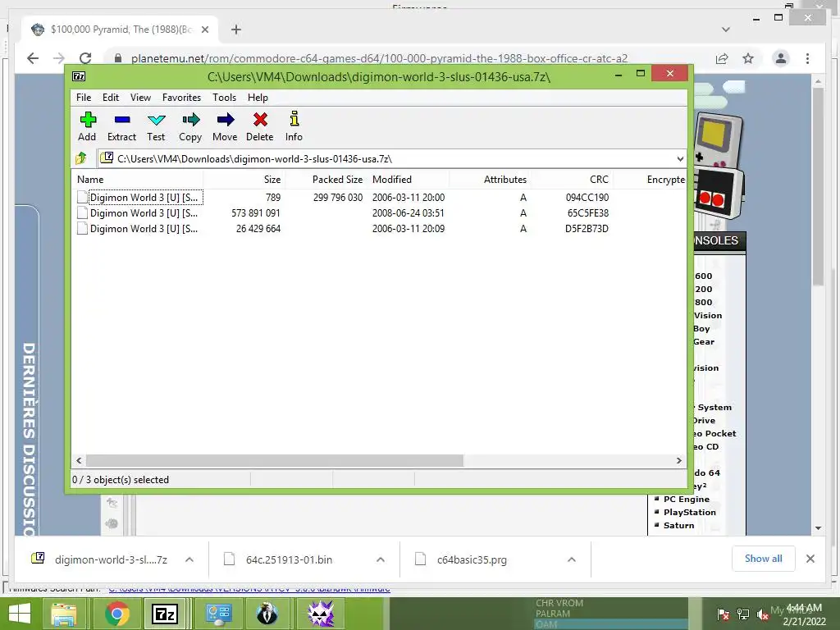Open Chrome three-dot menu
This screenshot has width=840, height=630.
807,58
